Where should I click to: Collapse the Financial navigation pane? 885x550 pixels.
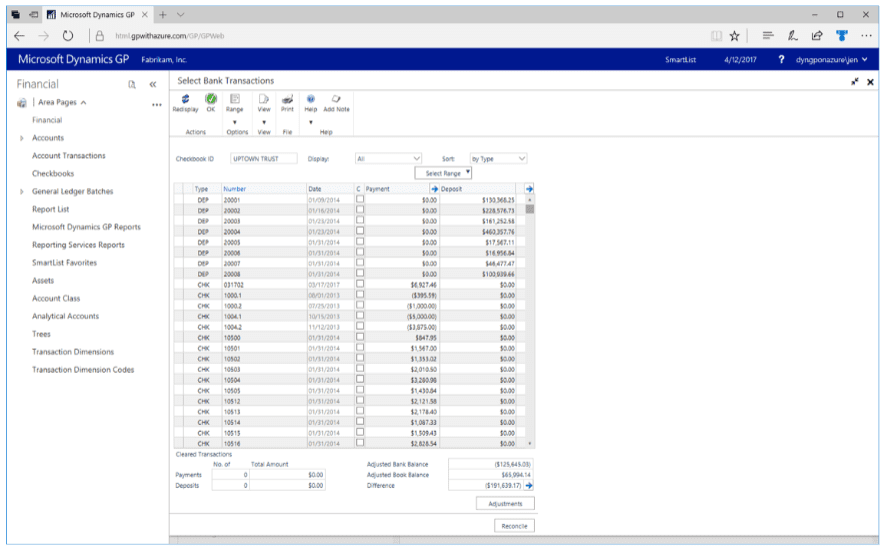coord(152,84)
